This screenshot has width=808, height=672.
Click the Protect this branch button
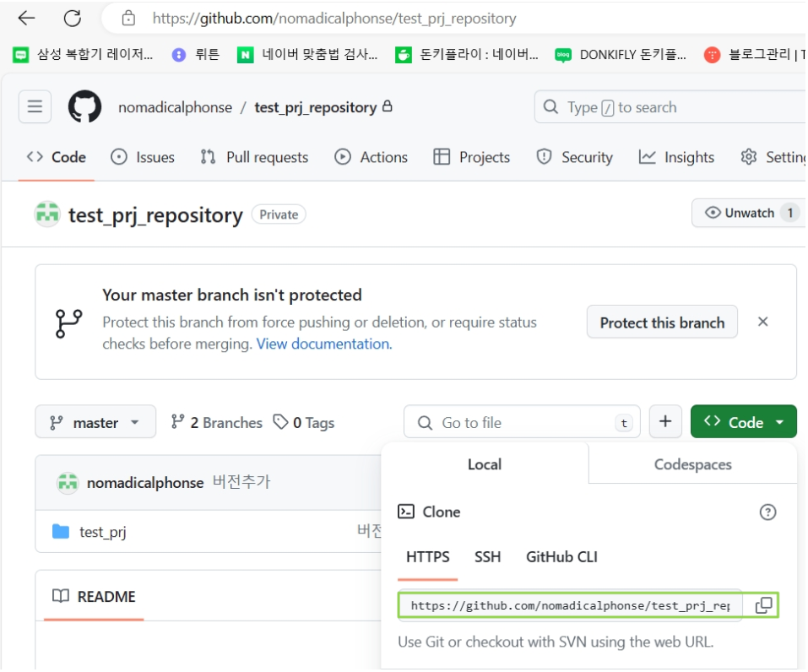pos(662,322)
